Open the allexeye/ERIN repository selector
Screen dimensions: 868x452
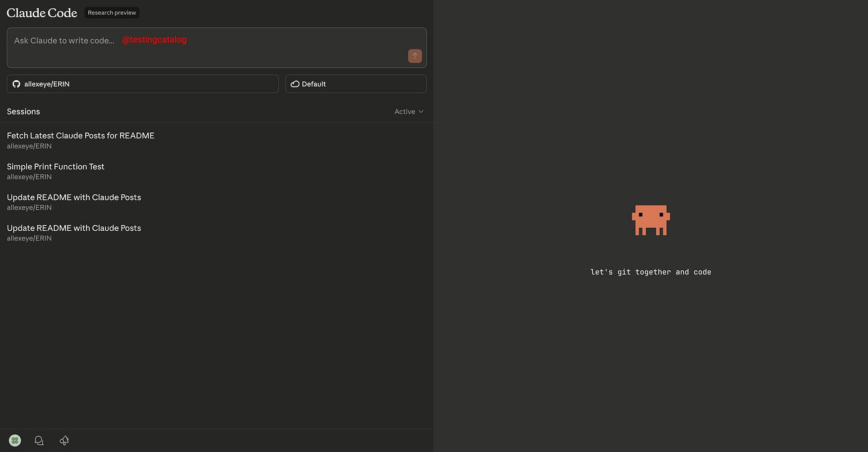(142, 84)
